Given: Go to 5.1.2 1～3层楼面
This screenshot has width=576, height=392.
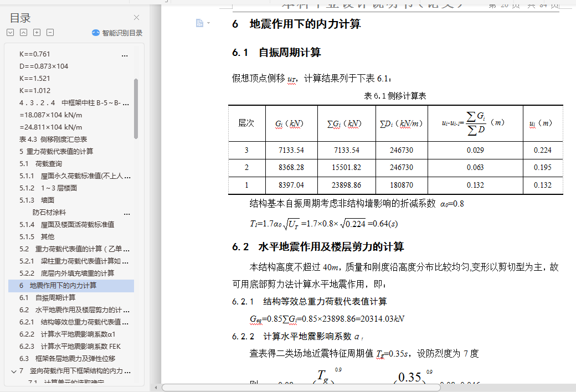Looking at the screenshot, I should click(x=48, y=188).
